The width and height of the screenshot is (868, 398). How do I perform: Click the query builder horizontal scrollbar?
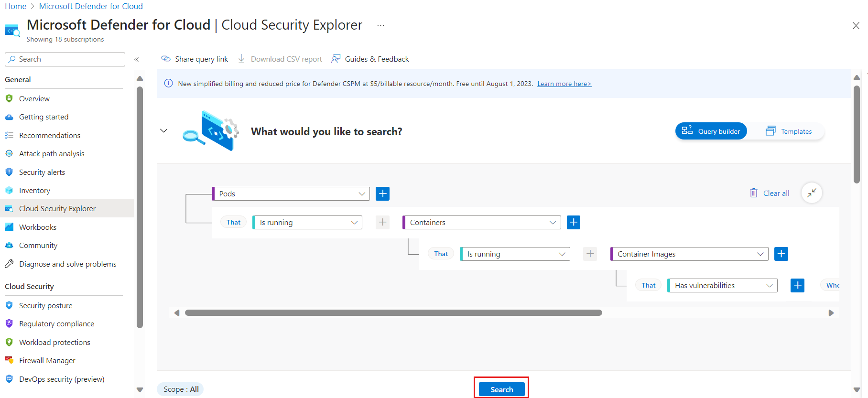tap(393, 313)
